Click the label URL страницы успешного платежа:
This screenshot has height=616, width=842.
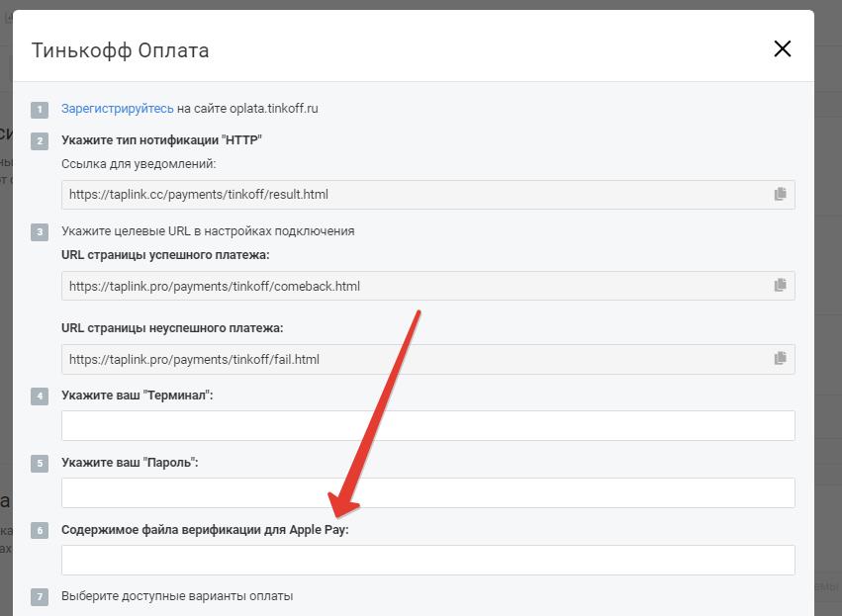tap(165, 255)
